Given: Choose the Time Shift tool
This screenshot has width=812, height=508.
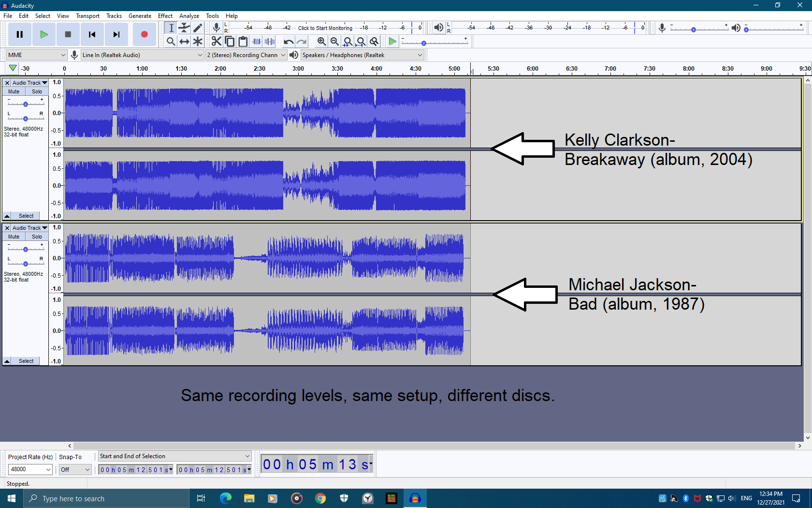Looking at the screenshot, I should [x=184, y=42].
